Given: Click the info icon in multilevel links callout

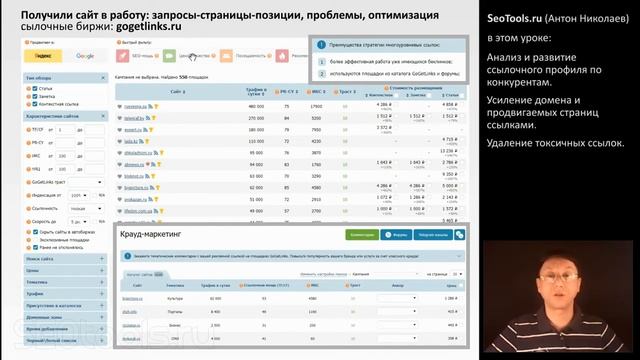Looking at the screenshot, I should (x=321, y=45).
